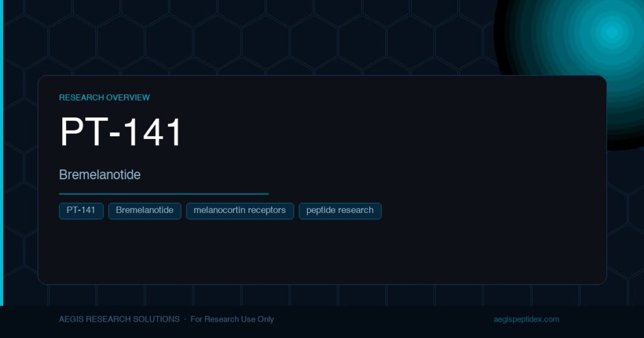Visit the aegispeptidex.com link

tap(526, 319)
